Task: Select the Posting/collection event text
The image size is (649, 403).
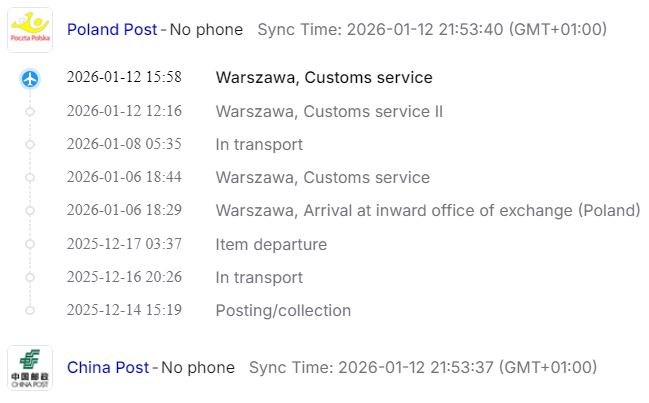Action: [283, 310]
